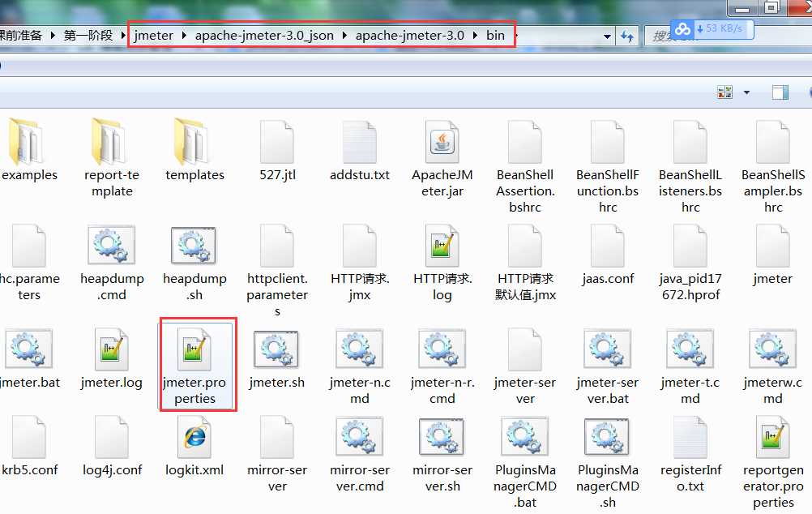Image resolution: width=812 pixels, height=514 pixels.
Task: Click the cloud download speed widget
Action: 712,29
